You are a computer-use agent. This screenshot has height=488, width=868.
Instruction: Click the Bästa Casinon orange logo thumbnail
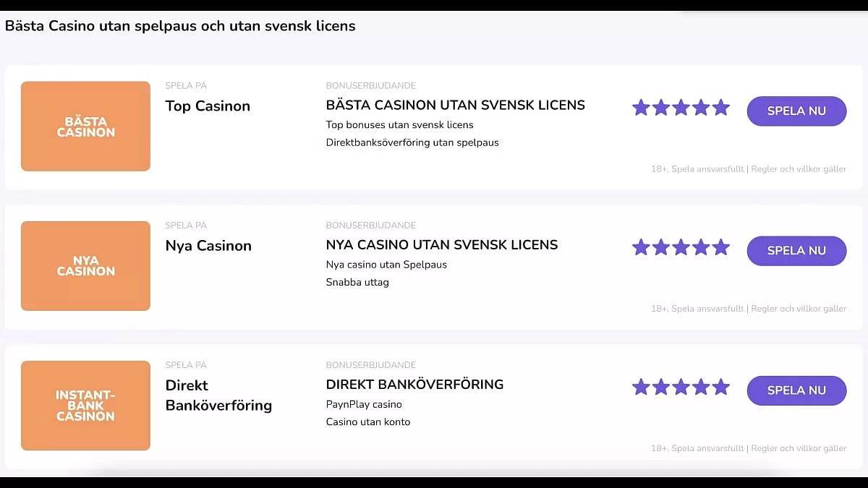click(x=85, y=127)
